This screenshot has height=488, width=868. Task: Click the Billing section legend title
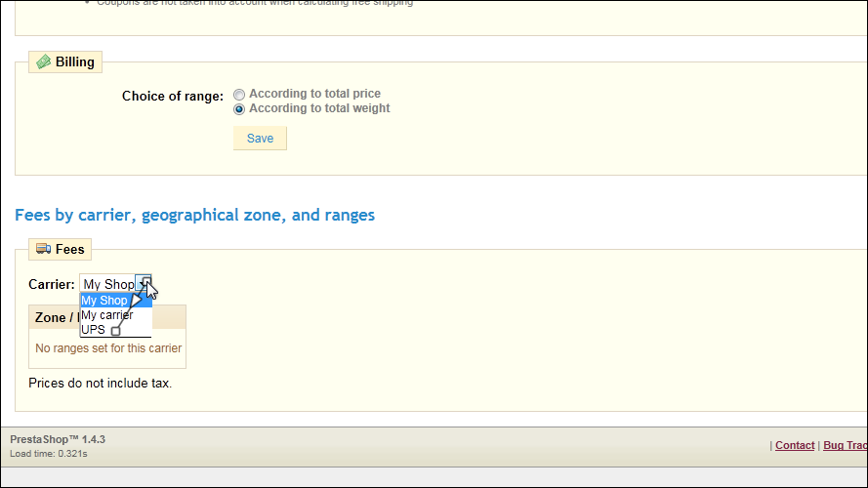74,62
